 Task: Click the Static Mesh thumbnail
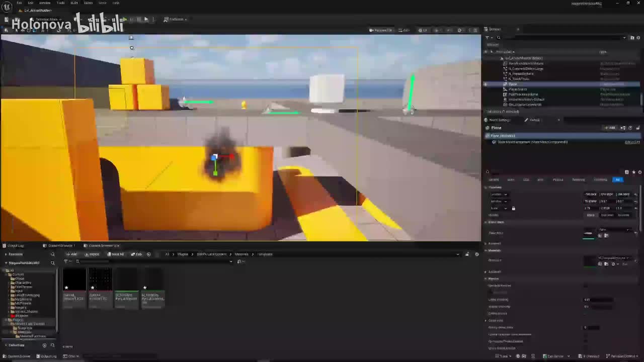[x=589, y=233]
